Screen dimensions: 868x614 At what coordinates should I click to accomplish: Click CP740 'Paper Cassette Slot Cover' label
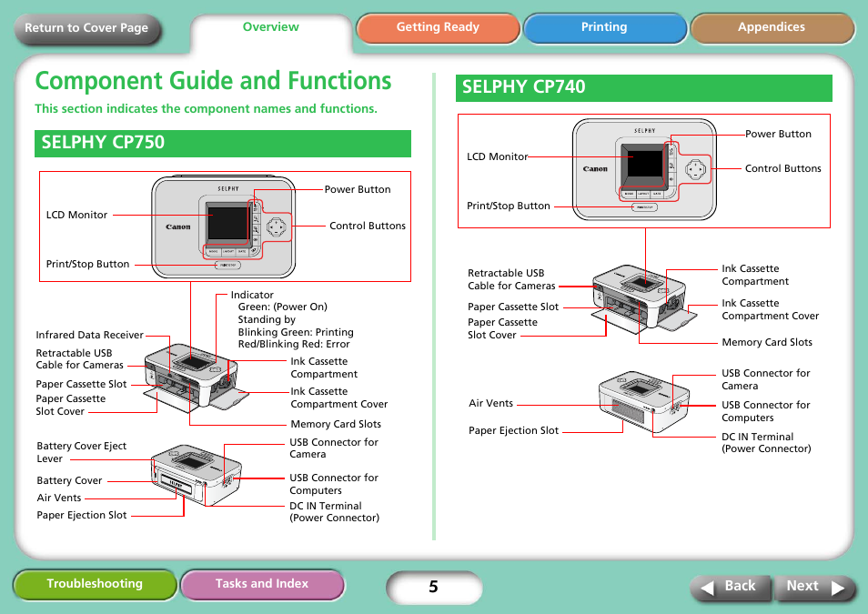tap(502, 329)
